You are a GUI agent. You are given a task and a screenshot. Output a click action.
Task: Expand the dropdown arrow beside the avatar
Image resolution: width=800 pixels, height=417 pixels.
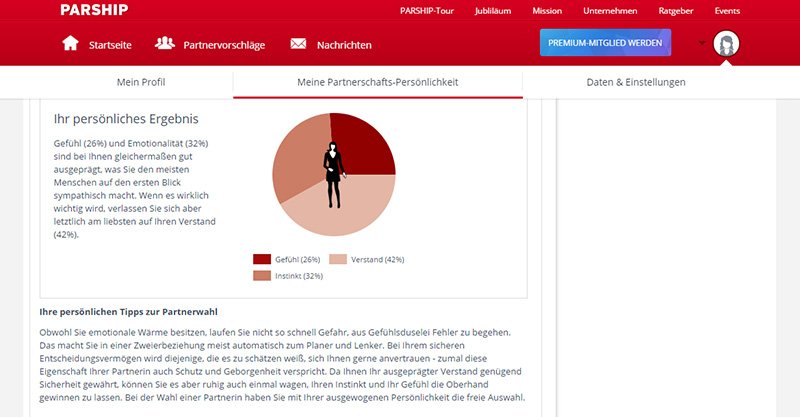[702, 43]
